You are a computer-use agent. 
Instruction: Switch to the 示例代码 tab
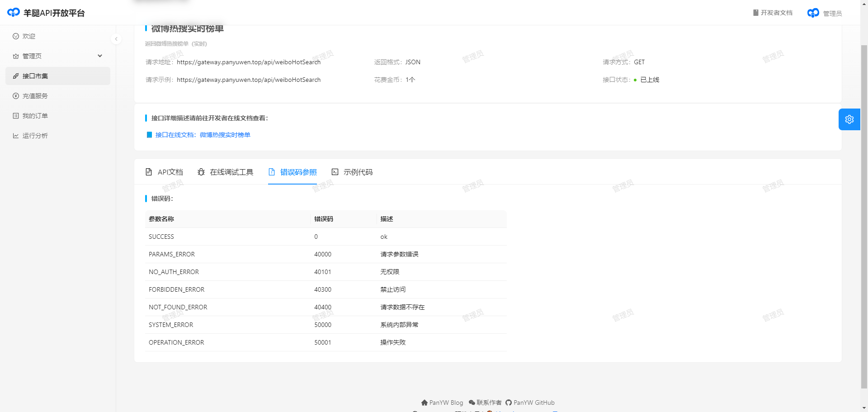point(352,172)
